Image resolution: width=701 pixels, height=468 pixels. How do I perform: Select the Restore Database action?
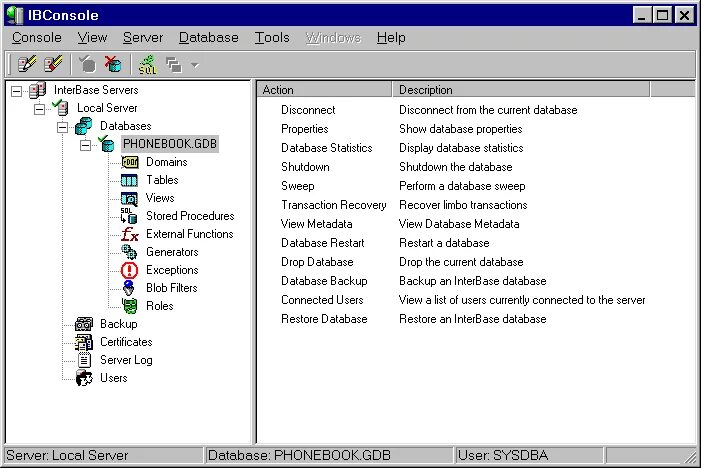(x=324, y=319)
